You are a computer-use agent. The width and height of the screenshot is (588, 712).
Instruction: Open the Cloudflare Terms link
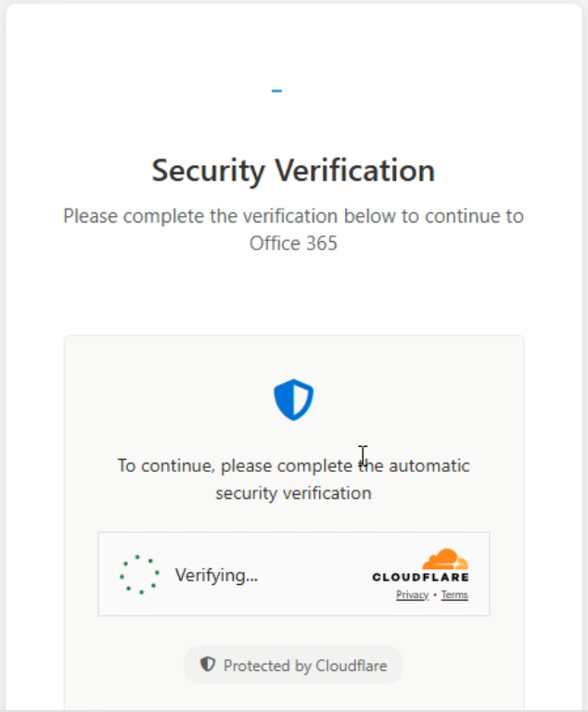[x=454, y=595]
